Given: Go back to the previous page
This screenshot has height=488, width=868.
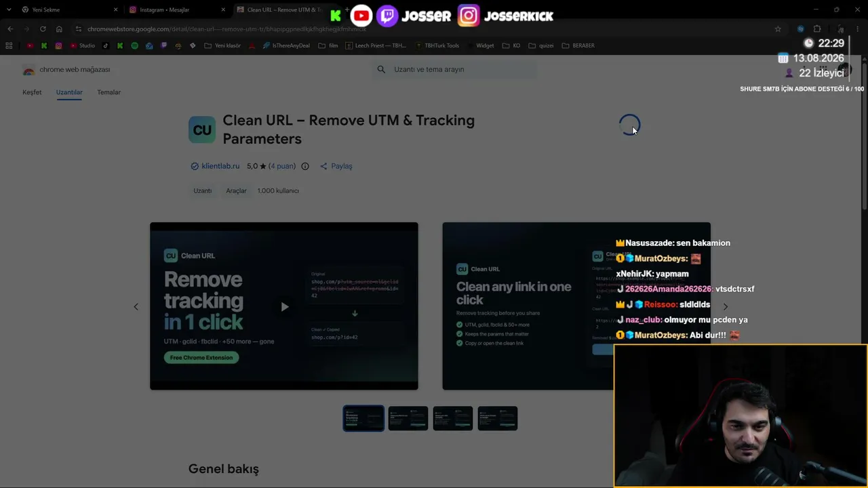Looking at the screenshot, I should click(10, 29).
